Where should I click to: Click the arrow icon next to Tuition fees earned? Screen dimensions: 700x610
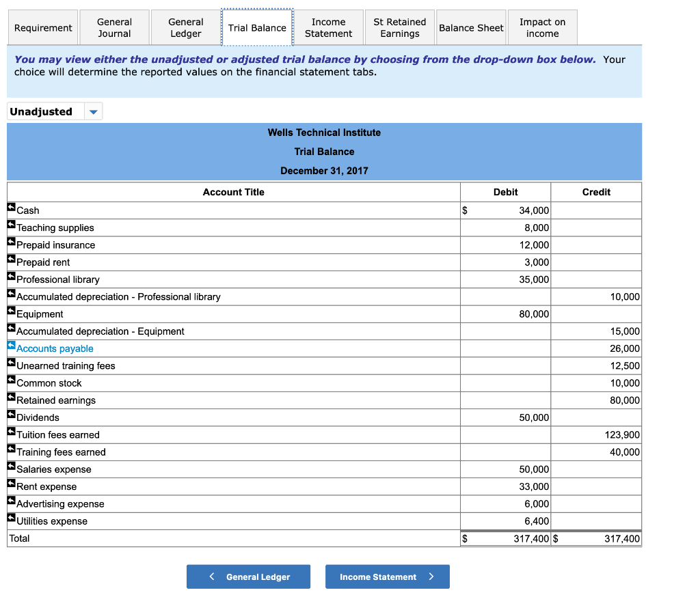coord(10,431)
